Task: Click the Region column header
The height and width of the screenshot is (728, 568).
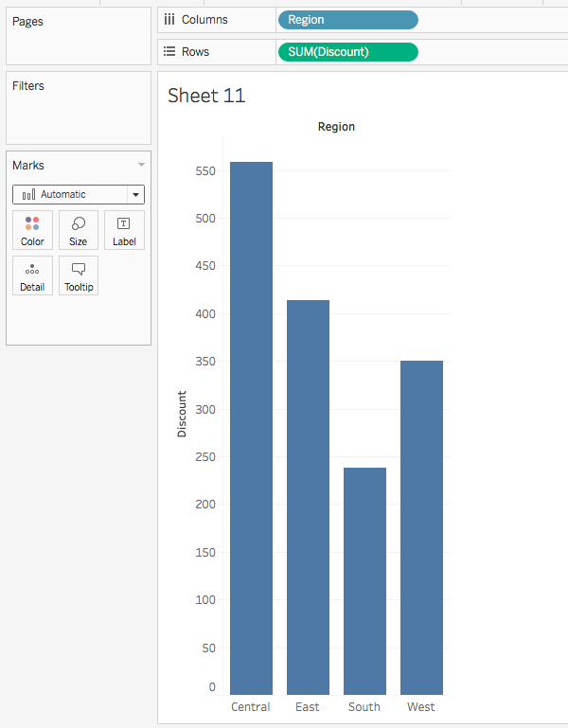Action: pyautogui.click(x=336, y=127)
